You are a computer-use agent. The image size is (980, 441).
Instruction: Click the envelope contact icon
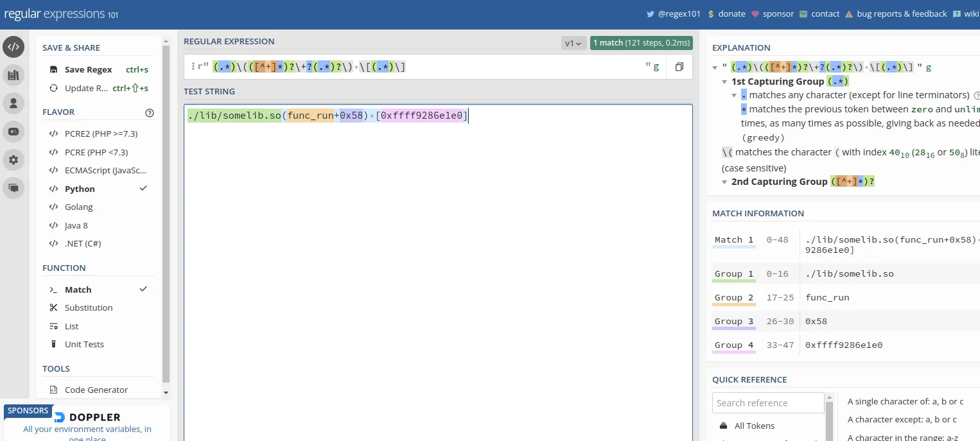803,13
